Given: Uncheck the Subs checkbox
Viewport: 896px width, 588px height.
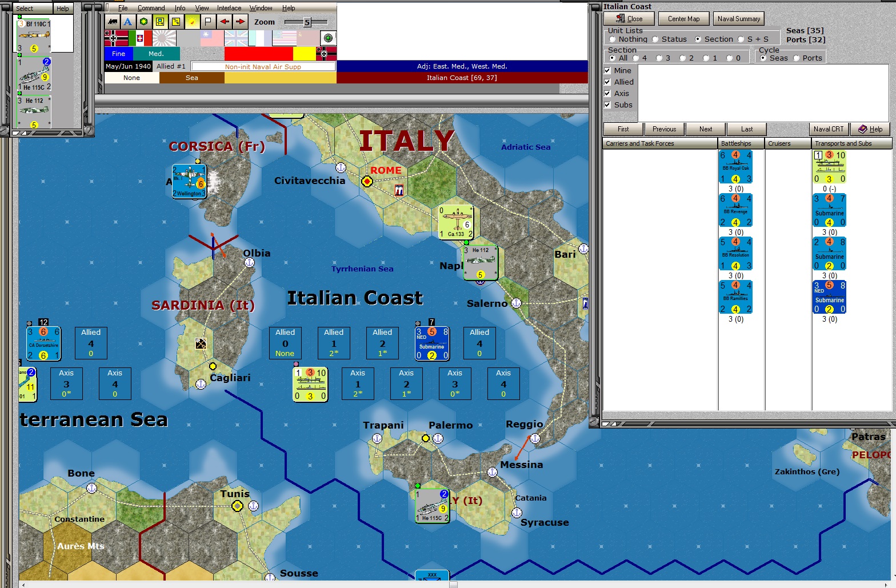Looking at the screenshot, I should (607, 105).
